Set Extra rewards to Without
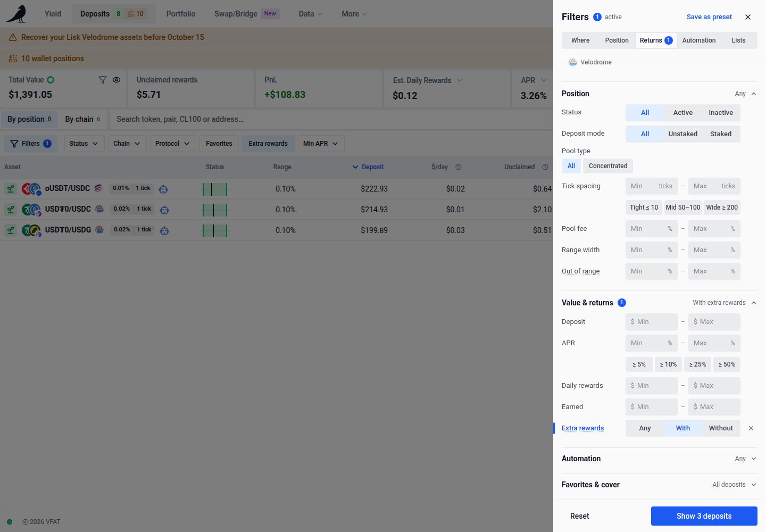This screenshot has height=532, width=766. tap(721, 428)
